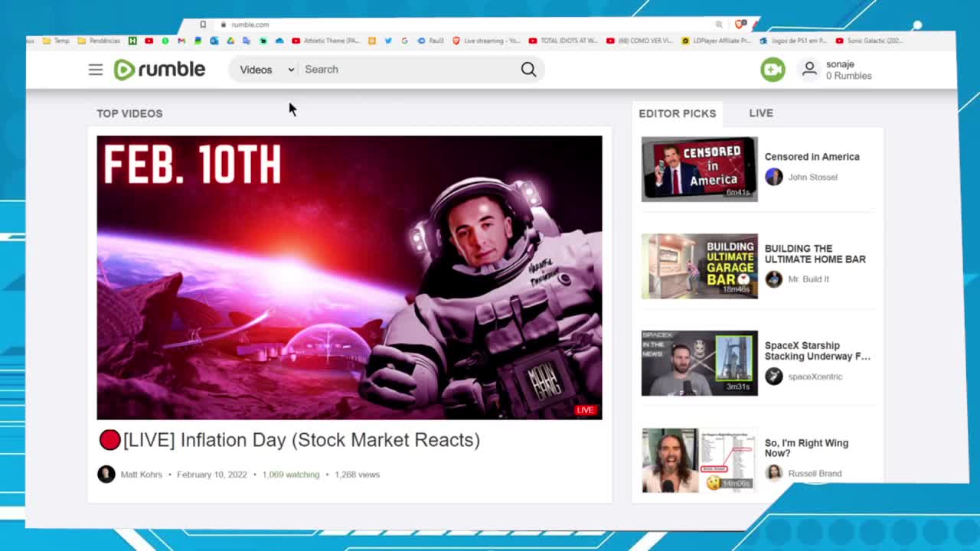
Task: Click the Rumble logo
Action: pyautogui.click(x=159, y=70)
